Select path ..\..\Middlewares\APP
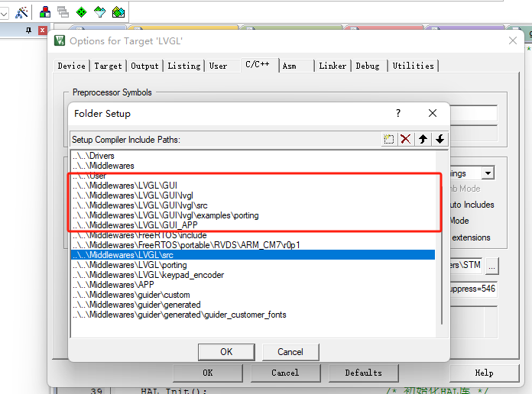Viewport: 532px width, 394px height. [253, 285]
